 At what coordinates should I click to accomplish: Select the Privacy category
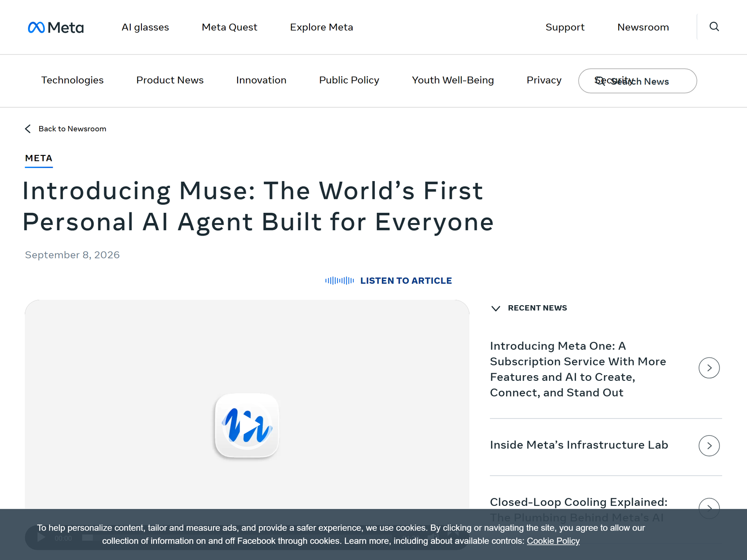click(544, 80)
